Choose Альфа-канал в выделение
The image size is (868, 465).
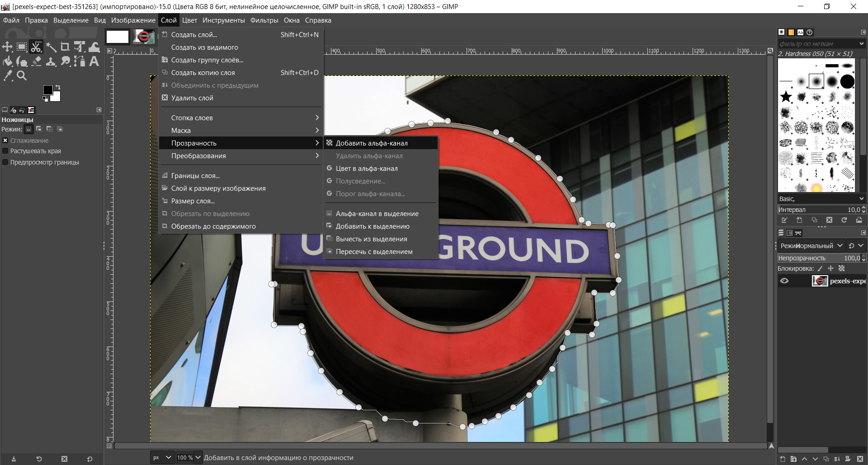[x=381, y=214]
